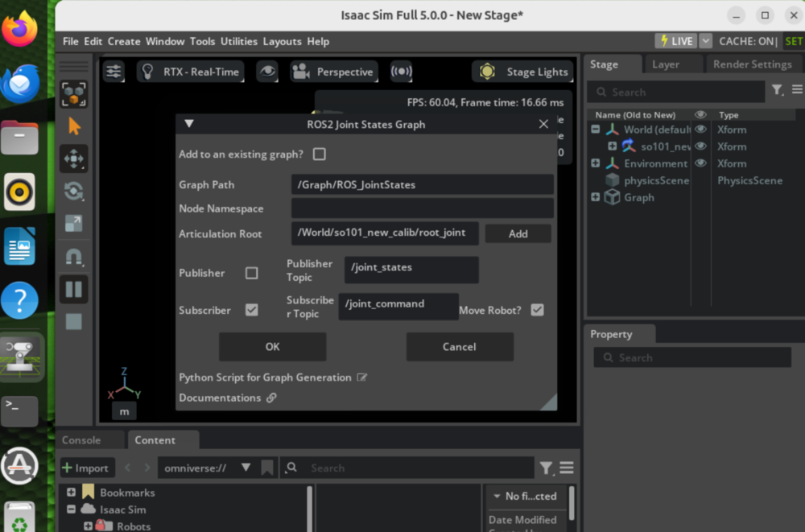Click the Content bookmark icon
The image size is (805, 532).
pos(267,468)
